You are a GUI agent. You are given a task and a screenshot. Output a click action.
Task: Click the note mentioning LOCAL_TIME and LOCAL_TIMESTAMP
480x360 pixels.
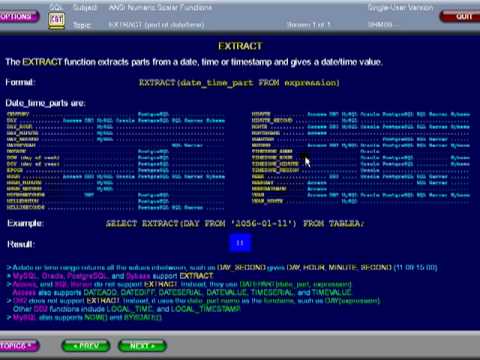[126, 309]
